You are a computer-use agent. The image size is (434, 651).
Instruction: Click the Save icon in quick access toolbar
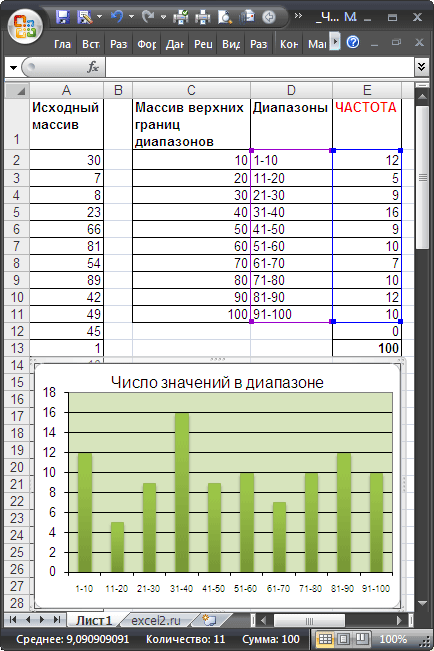coord(63,17)
